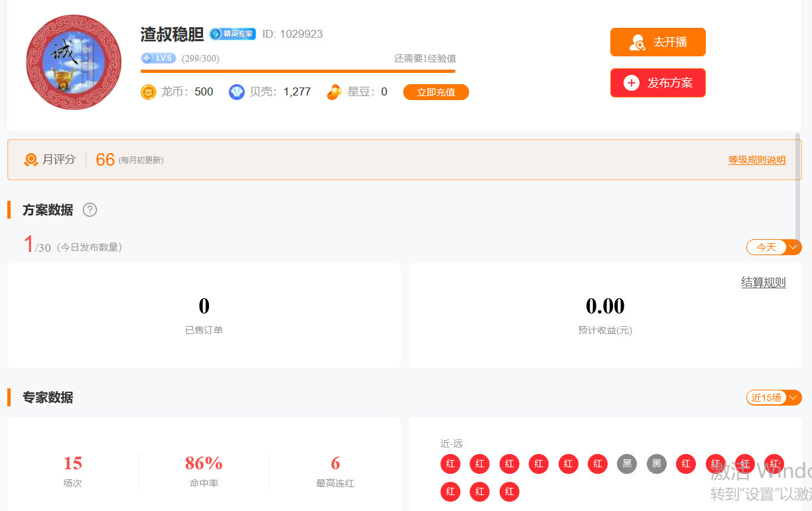Click the 86% hit rate statistic

coord(204,463)
